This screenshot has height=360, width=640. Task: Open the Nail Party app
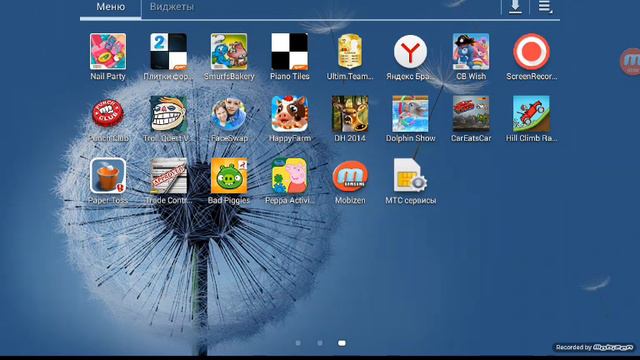pyautogui.click(x=108, y=52)
